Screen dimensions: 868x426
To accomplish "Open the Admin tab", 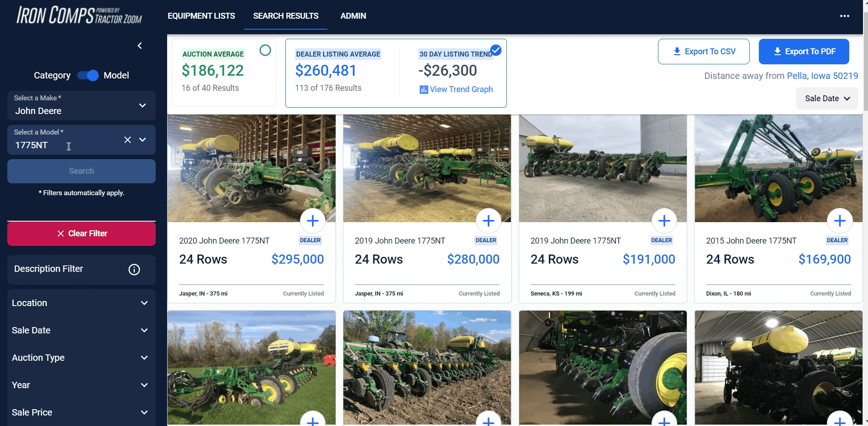I will click(353, 16).
